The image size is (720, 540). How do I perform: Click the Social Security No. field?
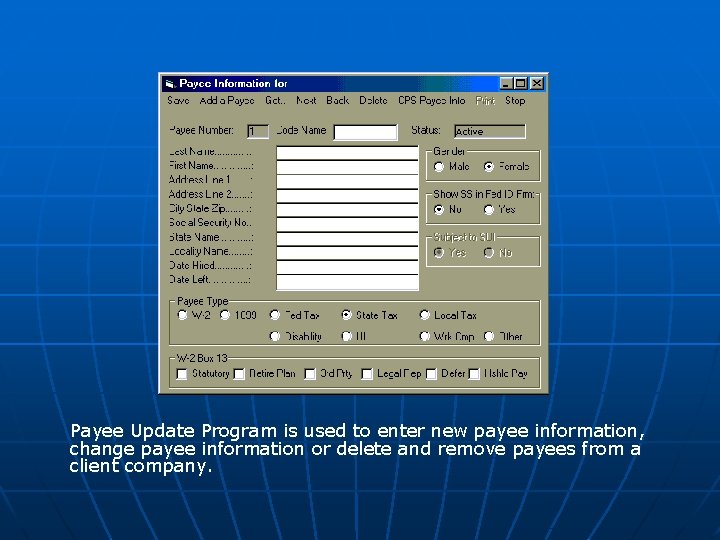[347, 224]
